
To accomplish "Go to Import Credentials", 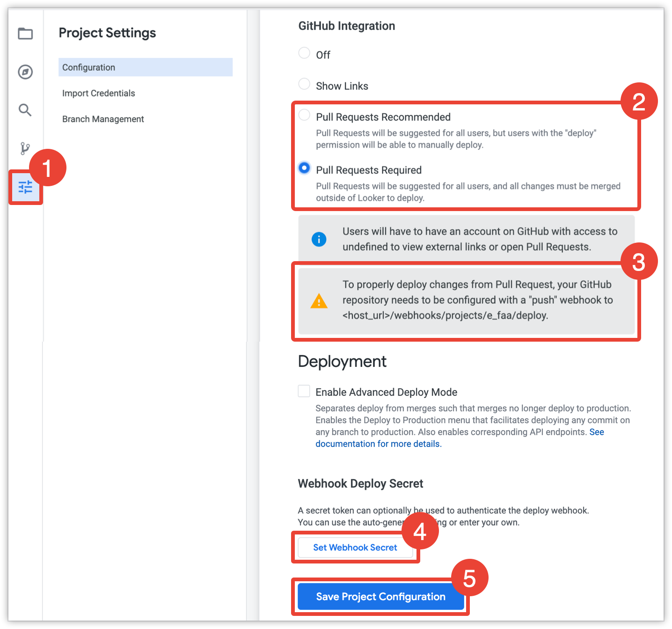I will point(99,93).
